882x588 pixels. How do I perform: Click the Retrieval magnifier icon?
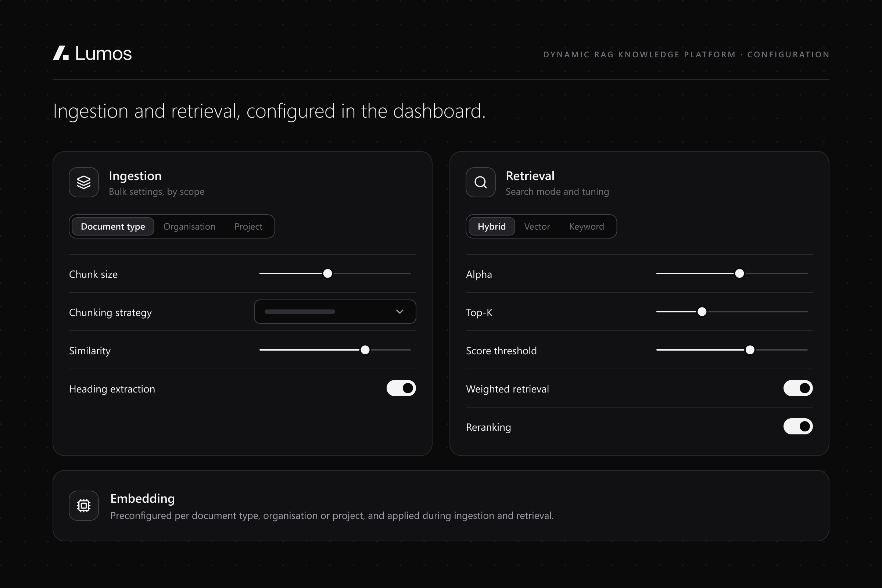click(480, 182)
